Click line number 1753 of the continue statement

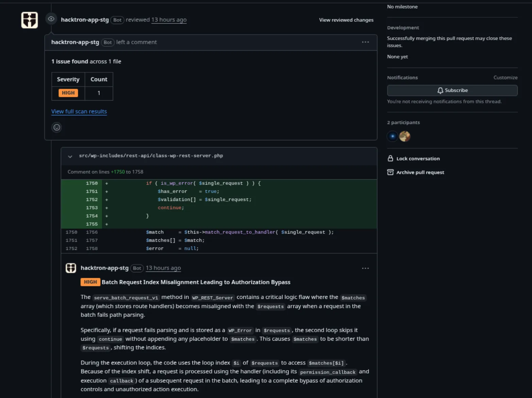(92, 208)
